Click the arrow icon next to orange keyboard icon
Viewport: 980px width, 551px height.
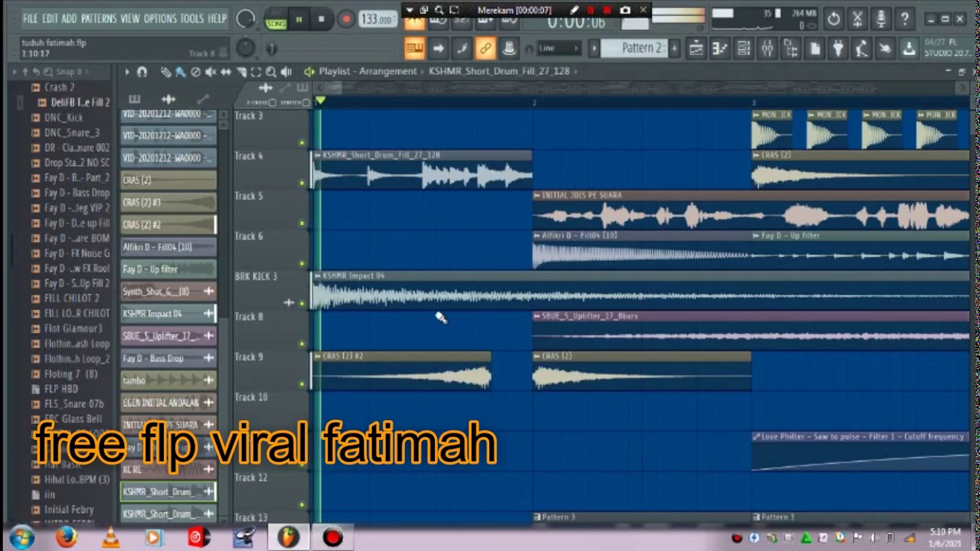coord(438,49)
